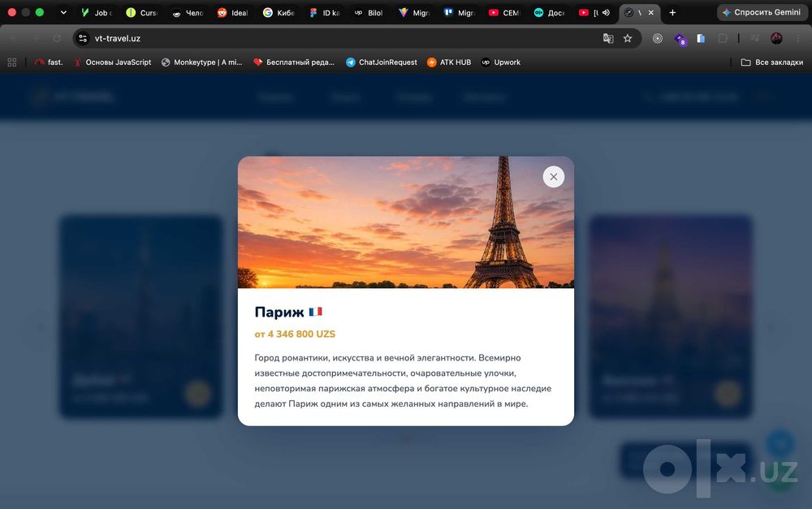
Task: Close the Париж popup with the X button
Action: click(553, 177)
